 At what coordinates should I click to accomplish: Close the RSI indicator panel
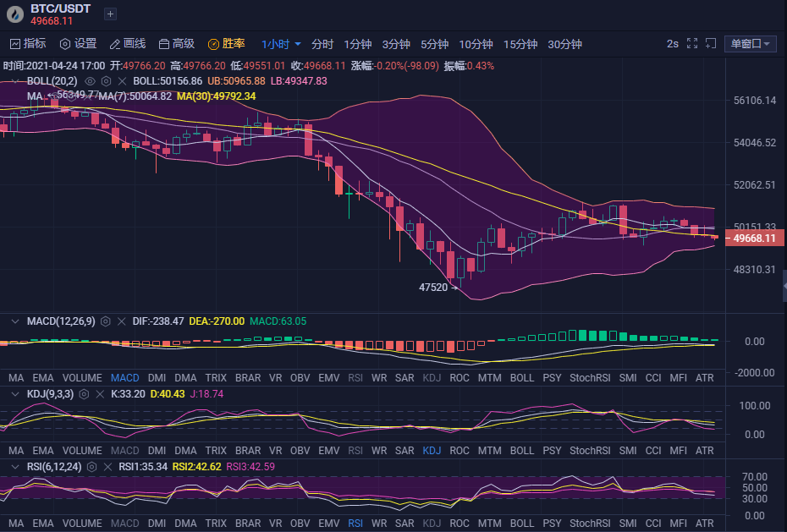[x=107, y=467]
